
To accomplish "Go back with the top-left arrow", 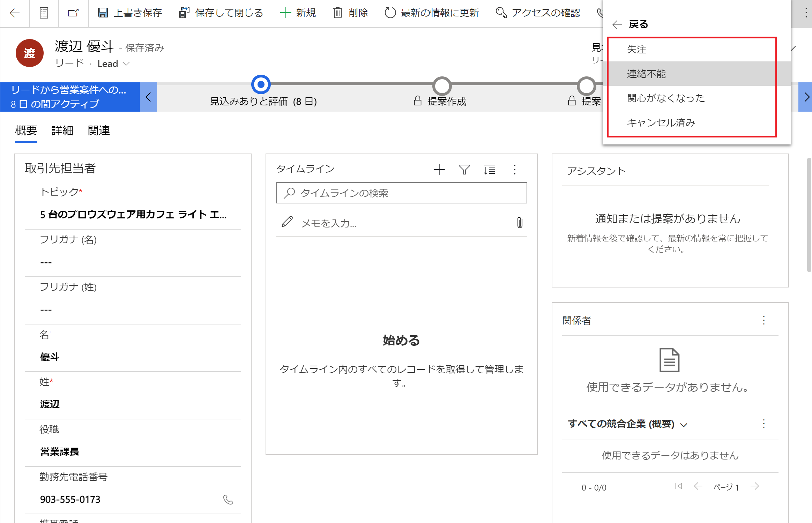I will (x=15, y=13).
